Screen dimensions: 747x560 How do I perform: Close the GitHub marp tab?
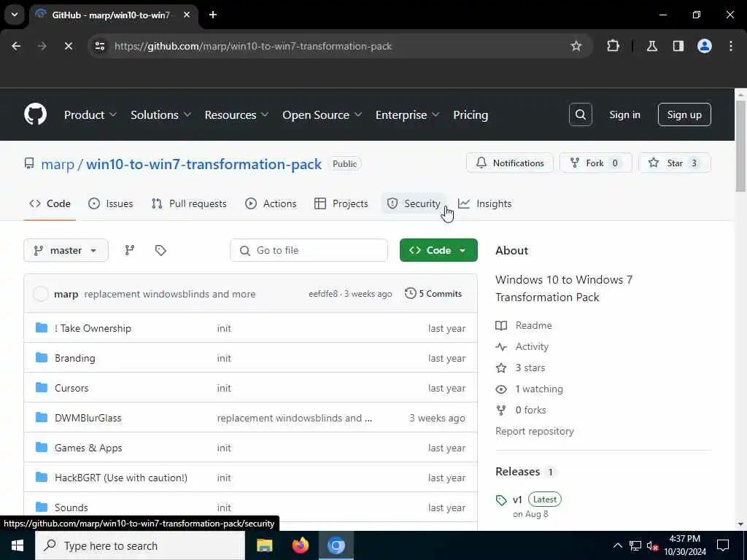pyautogui.click(x=187, y=15)
